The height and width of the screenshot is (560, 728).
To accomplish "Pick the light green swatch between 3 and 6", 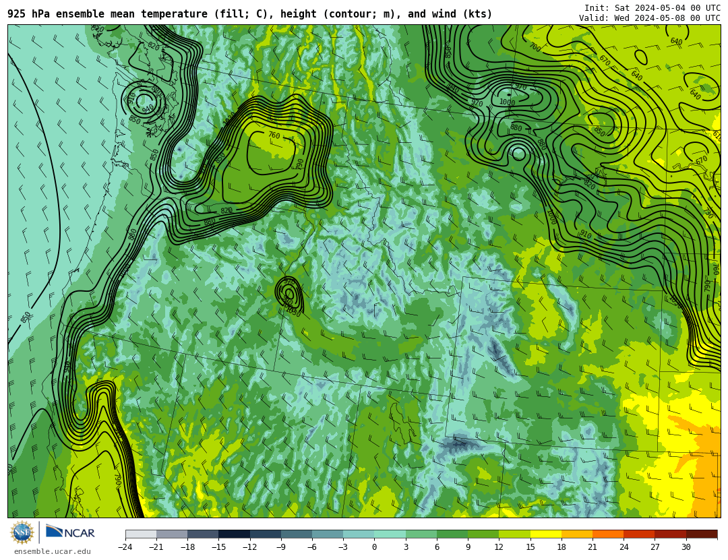I will (x=421, y=534).
